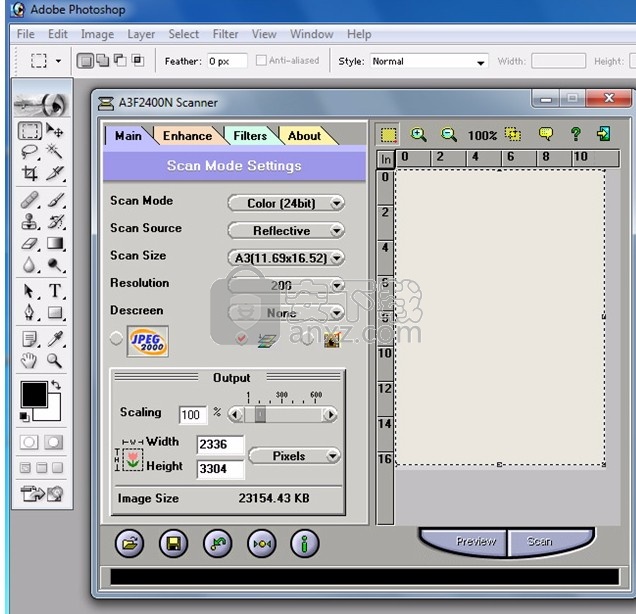The image size is (636, 614).
Task: Swap foreground and background colors
Action: coord(56,385)
